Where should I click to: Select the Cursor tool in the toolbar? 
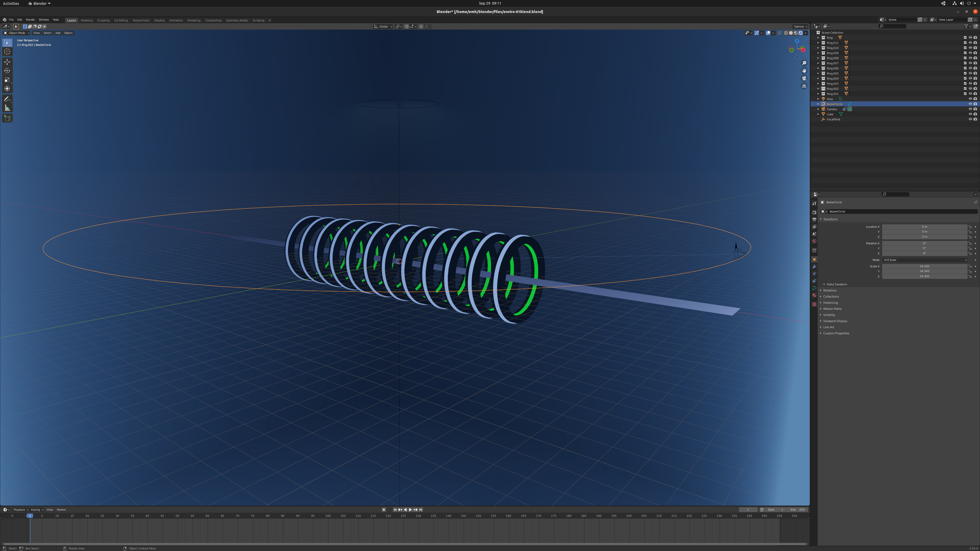click(x=7, y=52)
